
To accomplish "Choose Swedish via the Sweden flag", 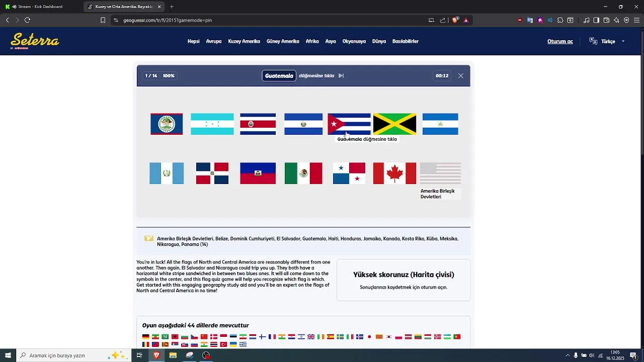I will click(x=340, y=337).
